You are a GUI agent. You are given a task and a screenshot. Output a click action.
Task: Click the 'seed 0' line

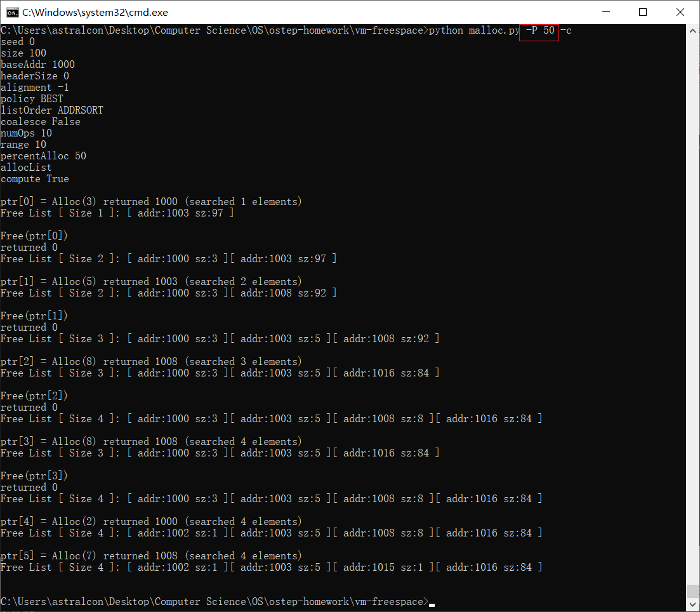click(18, 42)
